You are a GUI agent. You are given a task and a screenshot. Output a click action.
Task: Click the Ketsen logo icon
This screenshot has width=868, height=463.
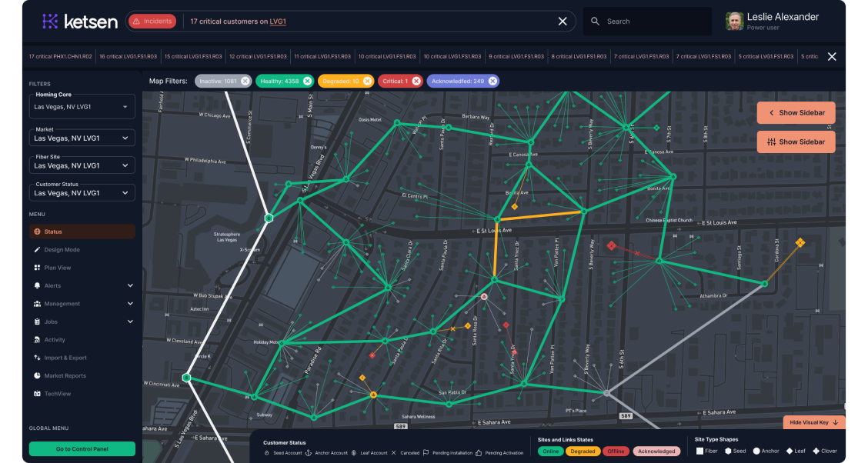point(50,22)
